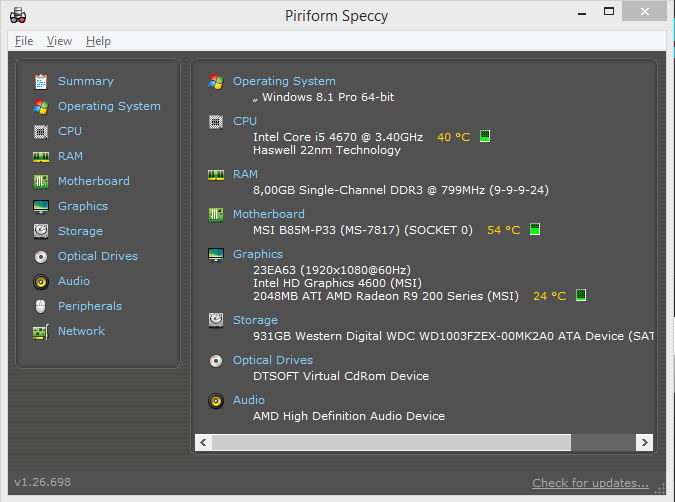675x502 pixels.
Task: Select Operating System in the sidebar
Action: point(109,106)
